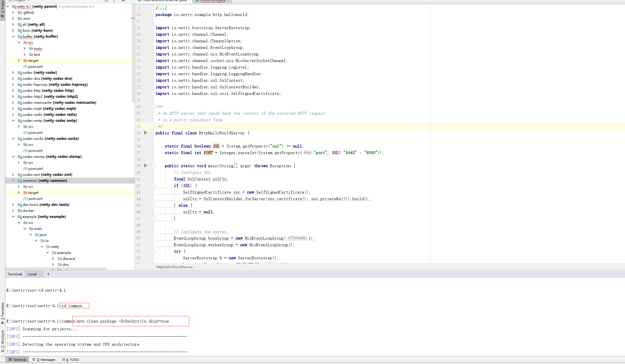Click the Terminal tool window button
This screenshot has height=364, width=625.
(x=17, y=359)
